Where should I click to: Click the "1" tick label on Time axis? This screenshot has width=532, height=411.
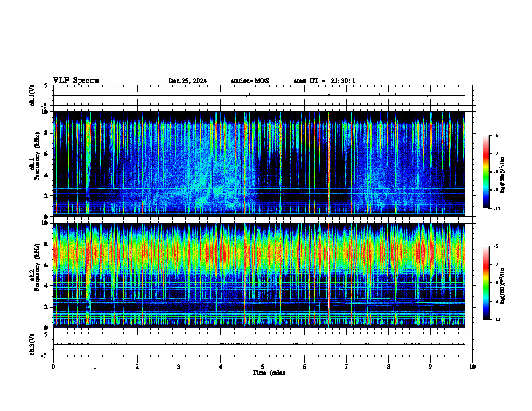[x=95, y=367]
